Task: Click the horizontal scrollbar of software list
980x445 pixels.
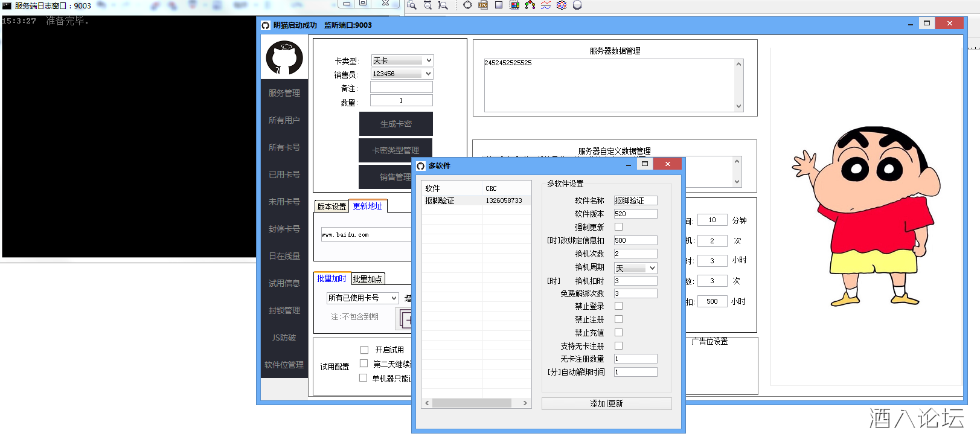Action: coord(472,403)
